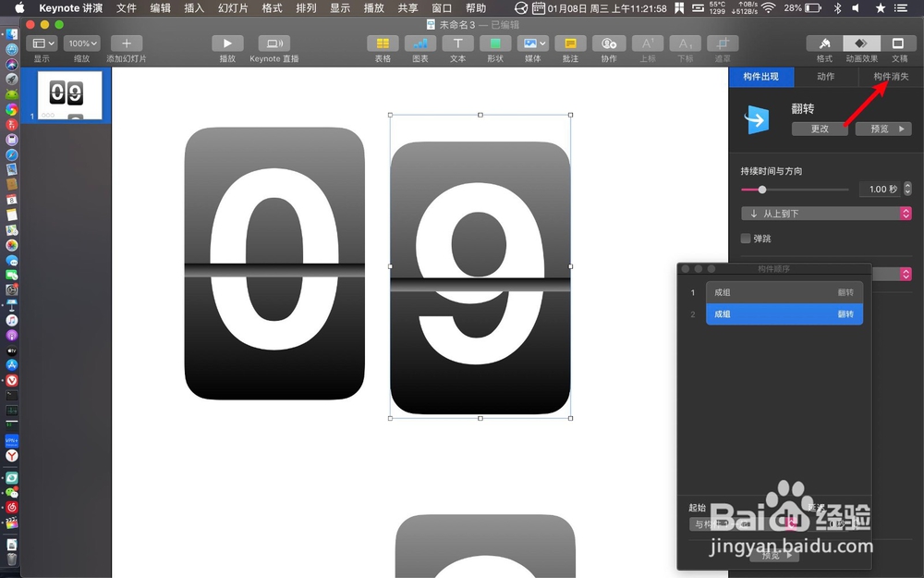
Task: Select the flip clock digit 9 graphic
Action: click(x=480, y=277)
